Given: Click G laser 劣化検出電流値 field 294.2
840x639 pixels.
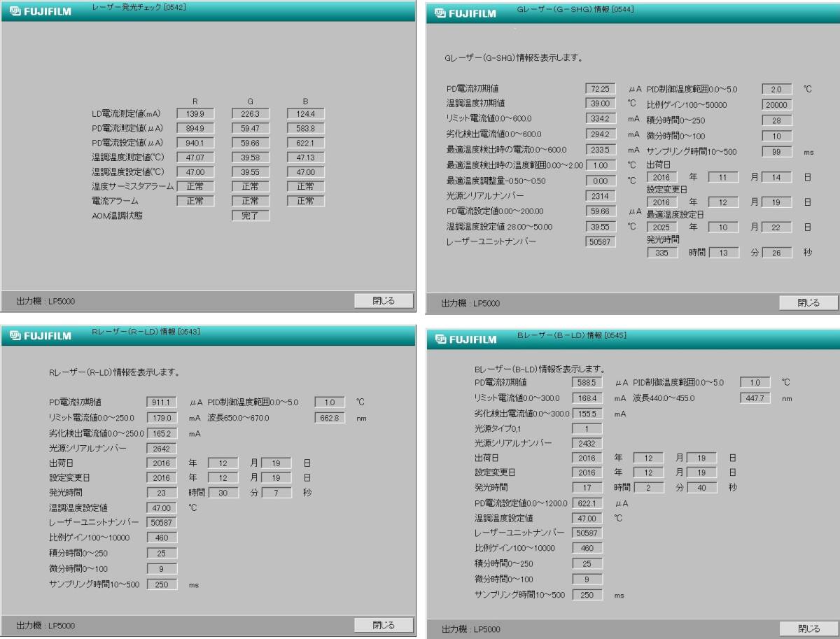Looking at the screenshot, I should [601, 134].
